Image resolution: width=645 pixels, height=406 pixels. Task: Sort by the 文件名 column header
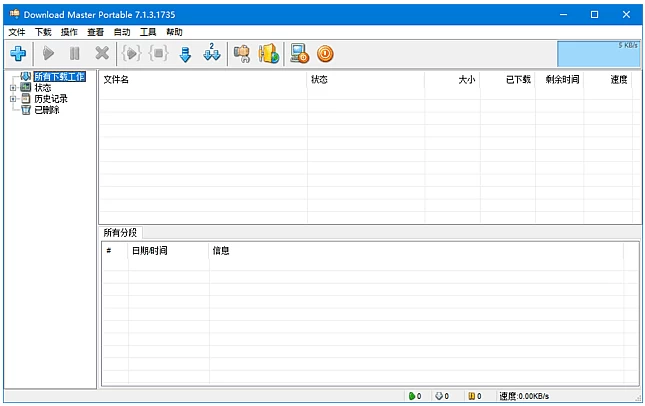pos(117,79)
